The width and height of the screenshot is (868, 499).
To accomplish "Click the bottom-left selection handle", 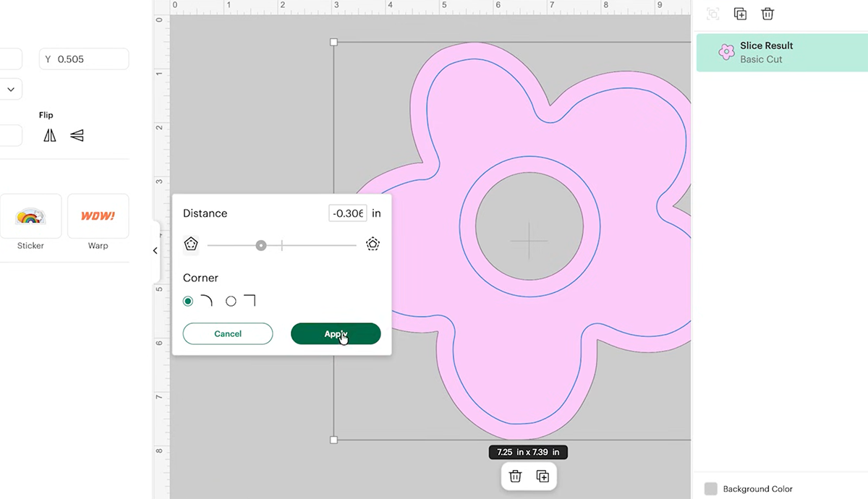I will click(x=333, y=440).
